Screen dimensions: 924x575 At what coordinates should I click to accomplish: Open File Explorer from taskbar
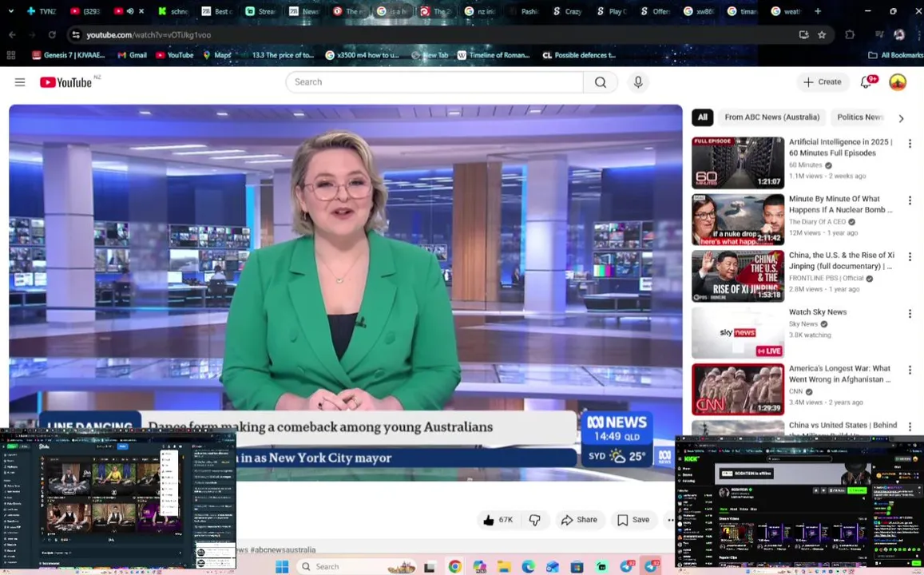(x=503, y=567)
